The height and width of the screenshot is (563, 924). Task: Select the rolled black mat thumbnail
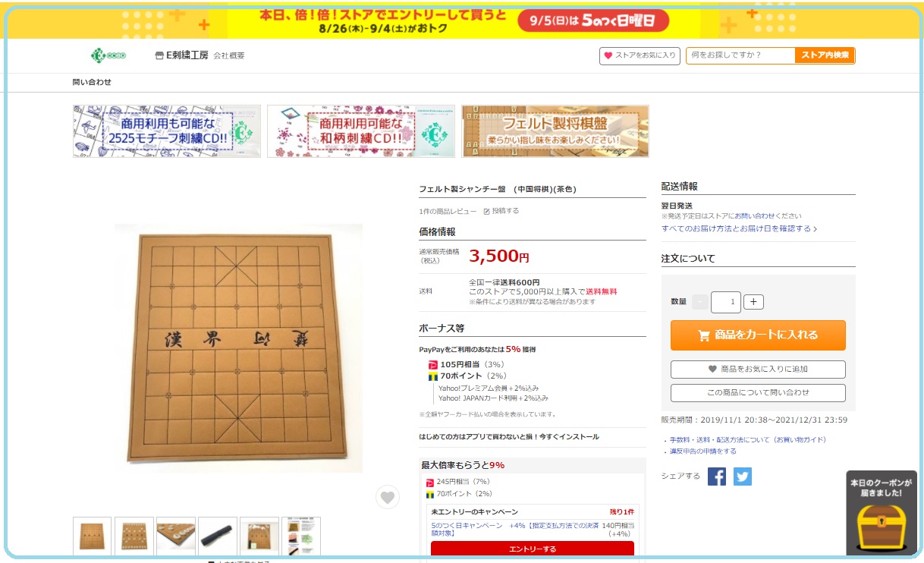pos(218,536)
